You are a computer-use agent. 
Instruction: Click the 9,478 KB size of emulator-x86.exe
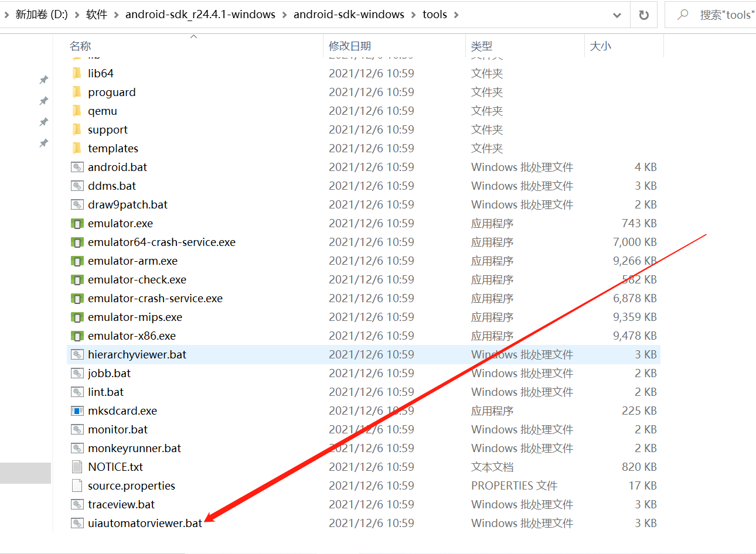(635, 336)
